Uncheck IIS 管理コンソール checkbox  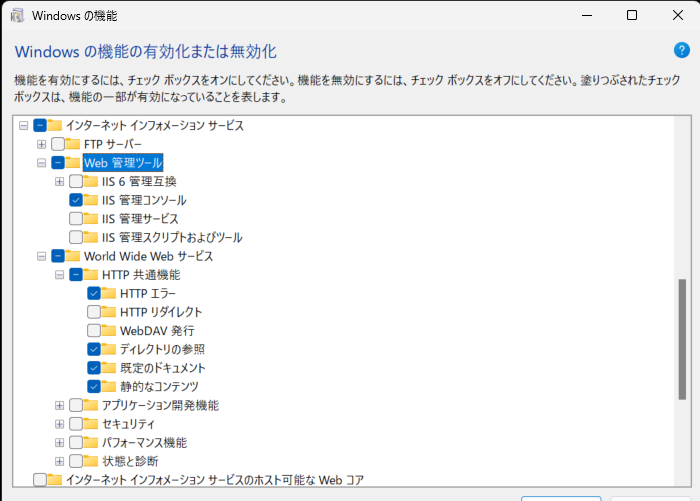click(x=76, y=200)
